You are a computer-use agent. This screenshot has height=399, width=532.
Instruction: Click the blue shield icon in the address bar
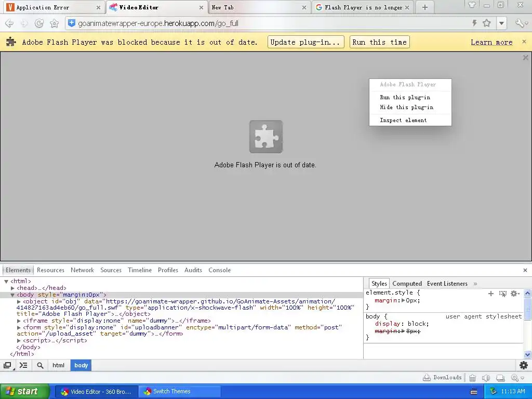[72, 23]
